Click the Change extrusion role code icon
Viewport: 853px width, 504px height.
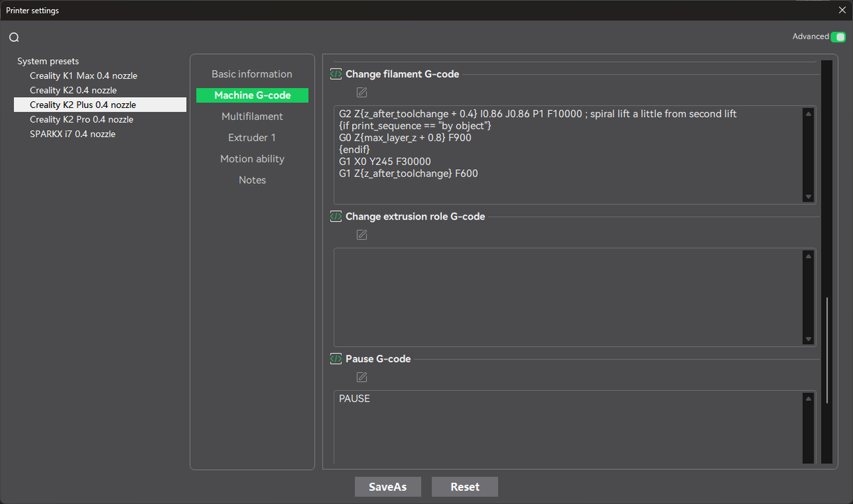(x=337, y=216)
